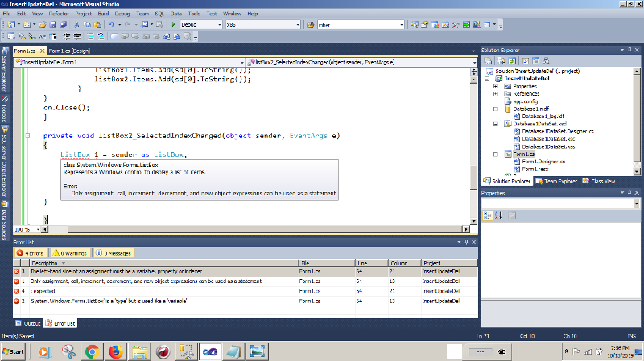Open the Tools menu
The image size is (644, 361).
pos(194,14)
